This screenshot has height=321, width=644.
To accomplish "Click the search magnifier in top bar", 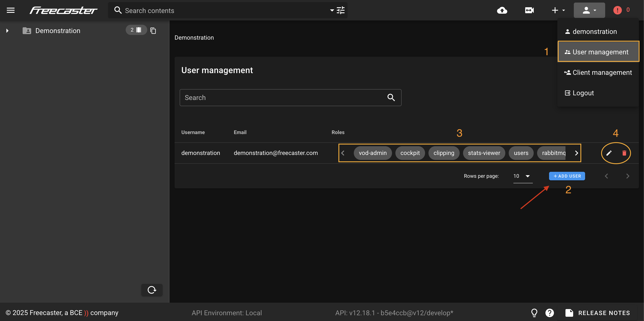I will pos(118,10).
